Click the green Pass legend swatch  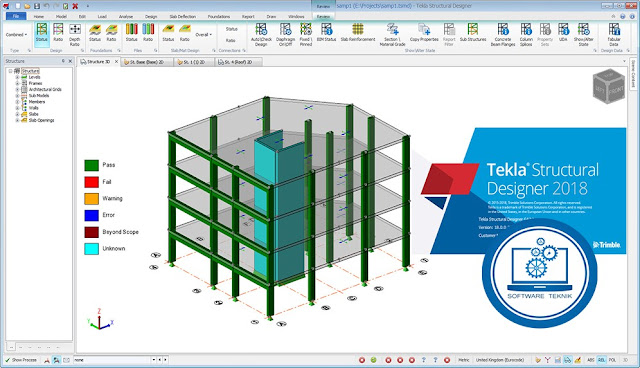click(x=91, y=165)
